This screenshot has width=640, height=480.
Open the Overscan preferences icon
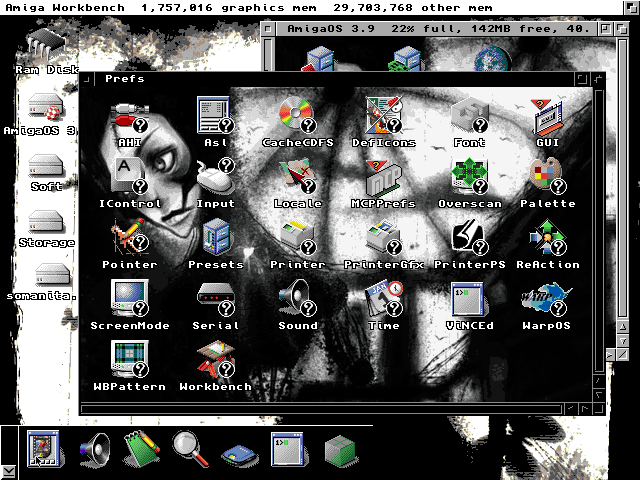point(469,176)
